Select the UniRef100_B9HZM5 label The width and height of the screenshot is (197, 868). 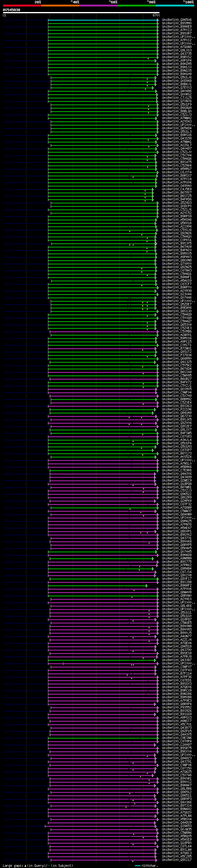[177, 64]
